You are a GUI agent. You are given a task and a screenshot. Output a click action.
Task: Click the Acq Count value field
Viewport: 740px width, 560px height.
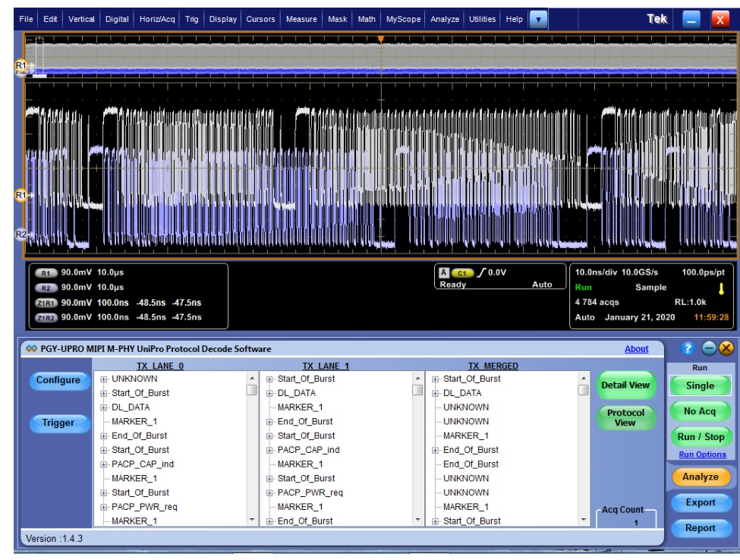[x=626, y=522]
